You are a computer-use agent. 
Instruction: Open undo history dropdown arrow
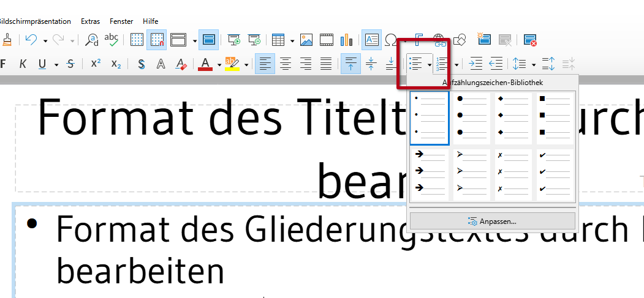45,40
